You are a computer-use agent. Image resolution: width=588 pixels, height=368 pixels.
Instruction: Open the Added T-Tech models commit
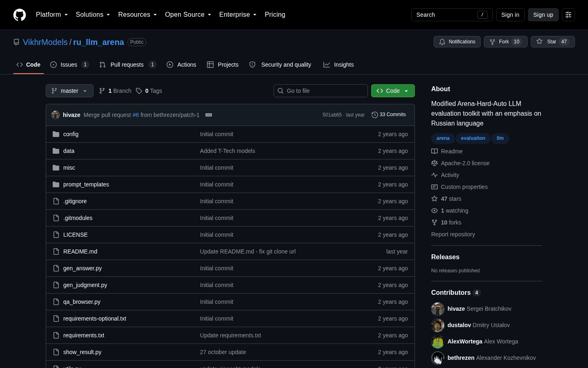227,151
